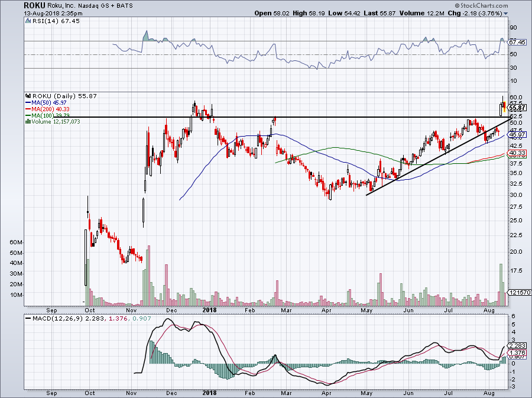Viewport: 532px width, 398px height.
Task: Click the 25.0 price level on the right axis
Action: click(515, 220)
